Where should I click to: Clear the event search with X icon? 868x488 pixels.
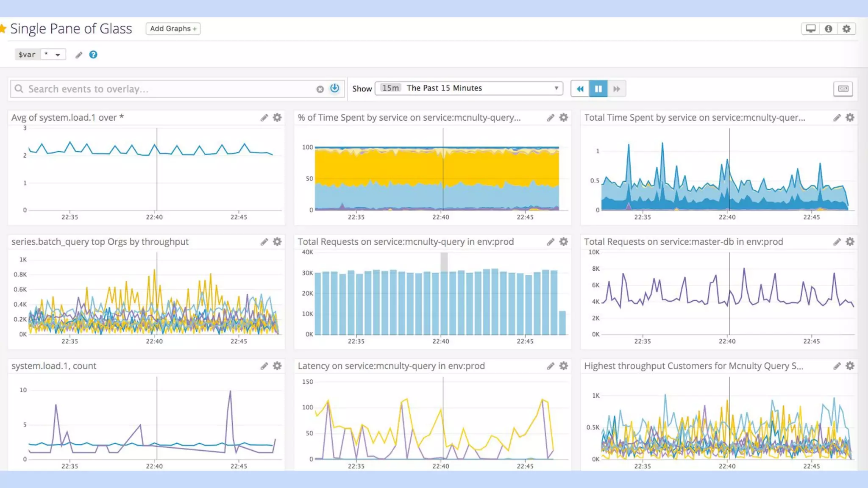tap(320, 89)
